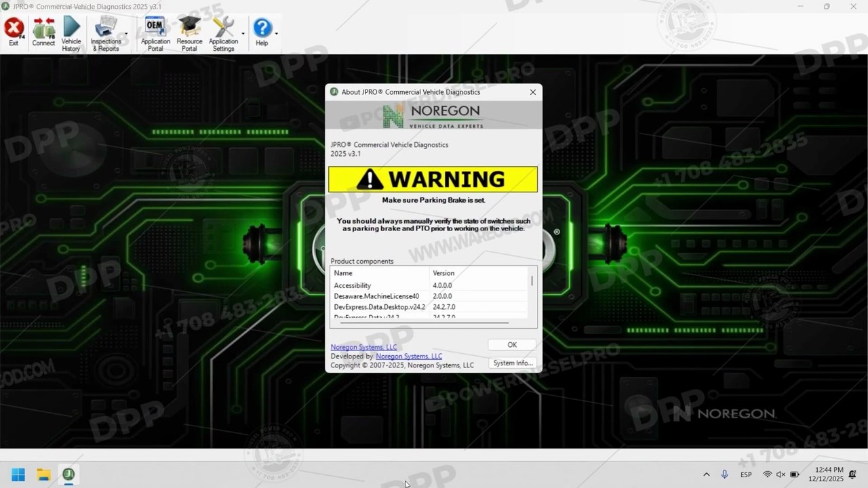The height and width of the screenshot is (488, 868).
Task: Click the Exit toolbar icon
Action: point(14,31)
